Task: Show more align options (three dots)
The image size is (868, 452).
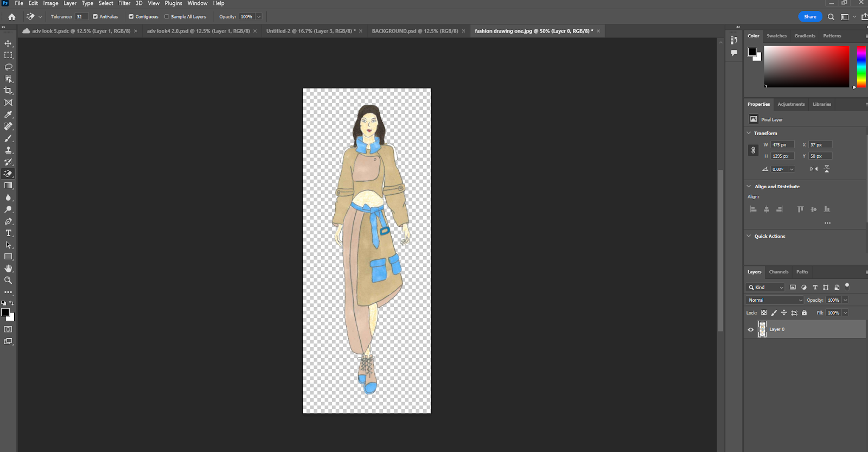Action: coord(827,223)
